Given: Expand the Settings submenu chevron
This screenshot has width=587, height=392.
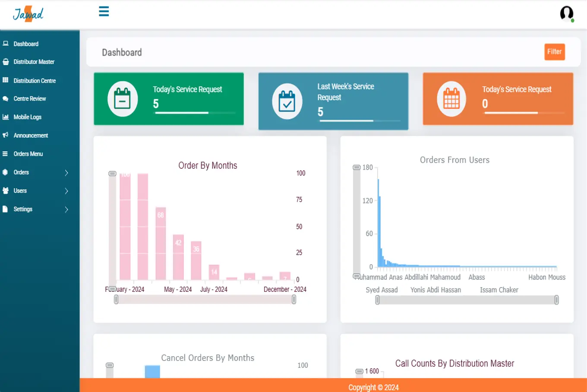Looking at the screenshot, I should click(66, 209).
